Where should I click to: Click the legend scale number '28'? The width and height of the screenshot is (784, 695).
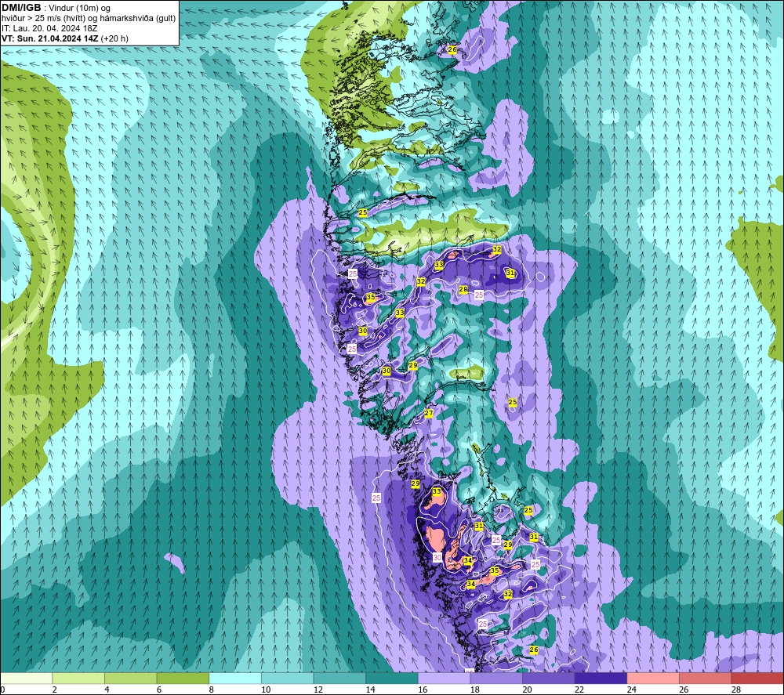click(x=736, y=690)
